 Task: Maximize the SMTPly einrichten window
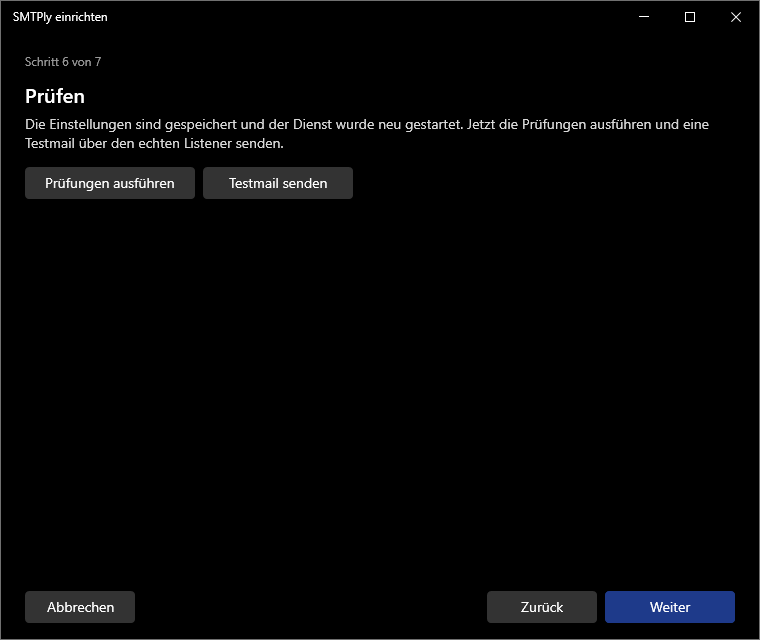click(x=690, y=17)
